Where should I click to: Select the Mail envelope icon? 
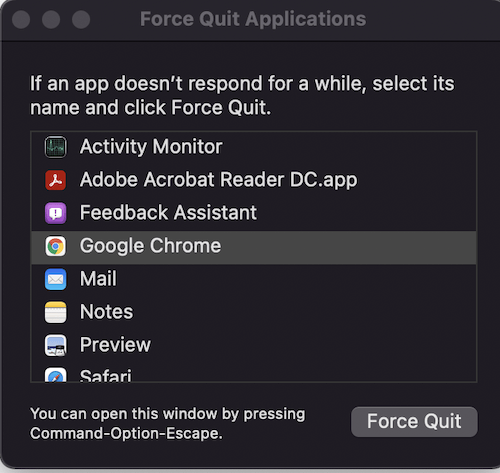pos(55,279)
